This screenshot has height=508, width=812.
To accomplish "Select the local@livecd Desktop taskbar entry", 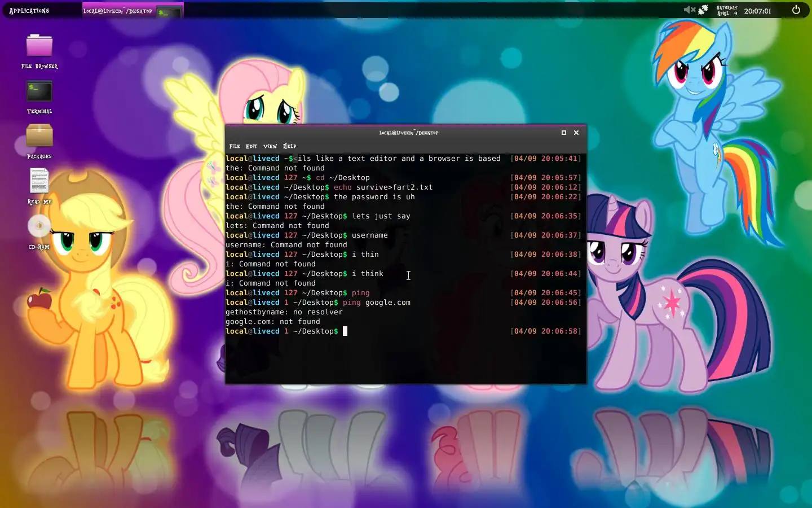I will tap(132, 11).
